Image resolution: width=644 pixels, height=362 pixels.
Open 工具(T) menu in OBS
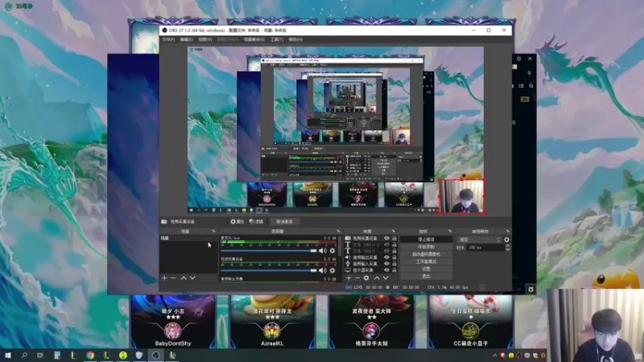[277, 39]
